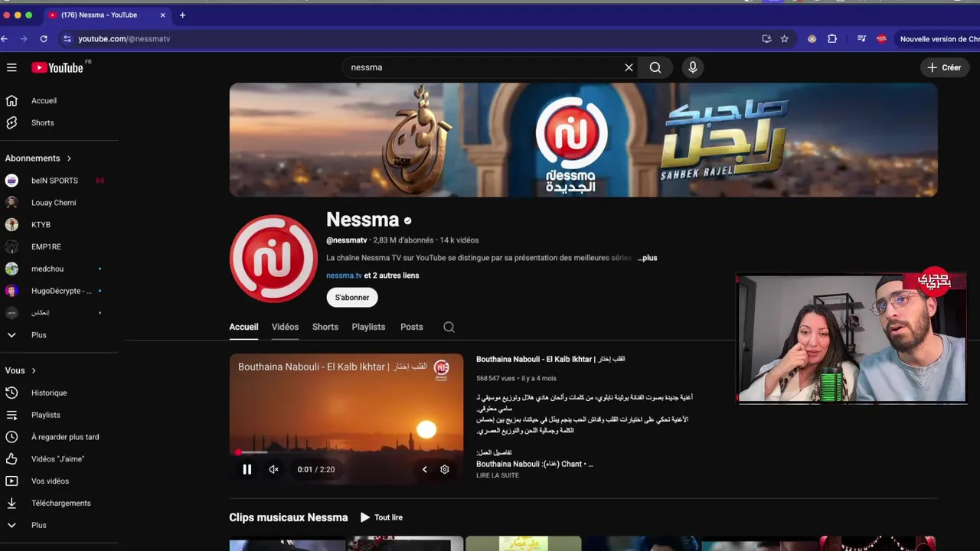Bookmark this page with star icon
This screenshot has width=980, height=551.
pyautogui.click(x=784, y=39)
